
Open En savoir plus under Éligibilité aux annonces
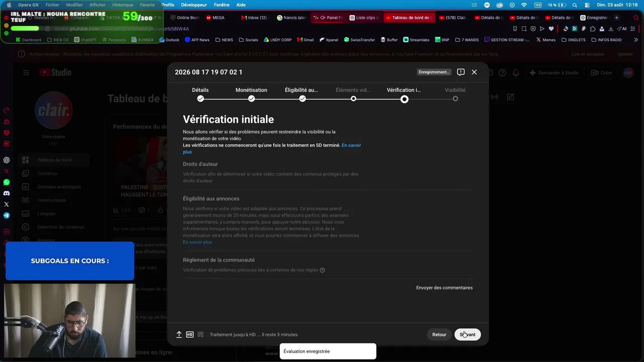point(197,242)
